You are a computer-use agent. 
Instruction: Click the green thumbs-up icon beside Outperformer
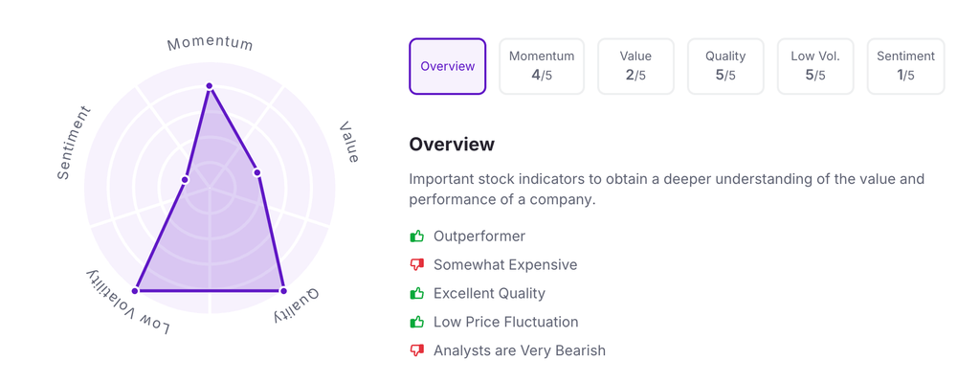416,237
